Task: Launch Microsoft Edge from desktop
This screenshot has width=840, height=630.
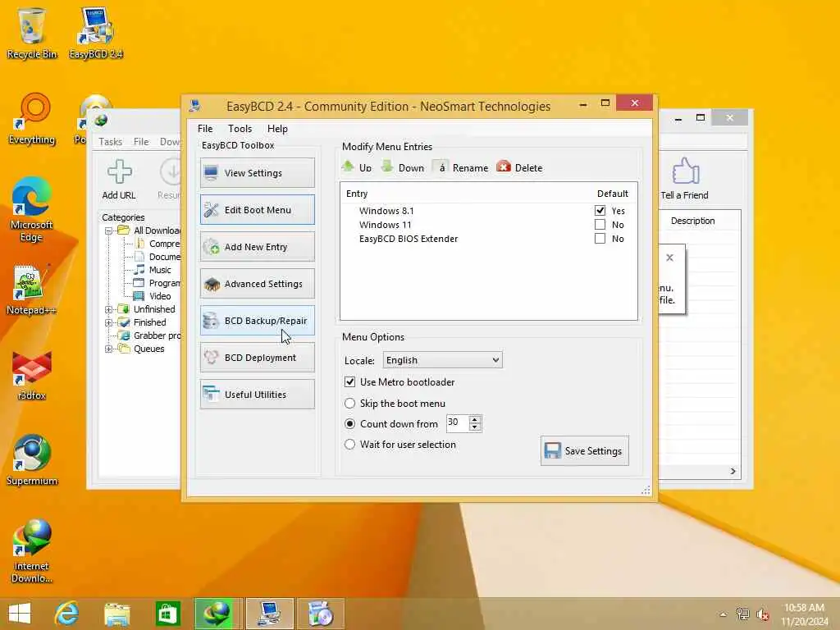Action: tap(32, 210)
